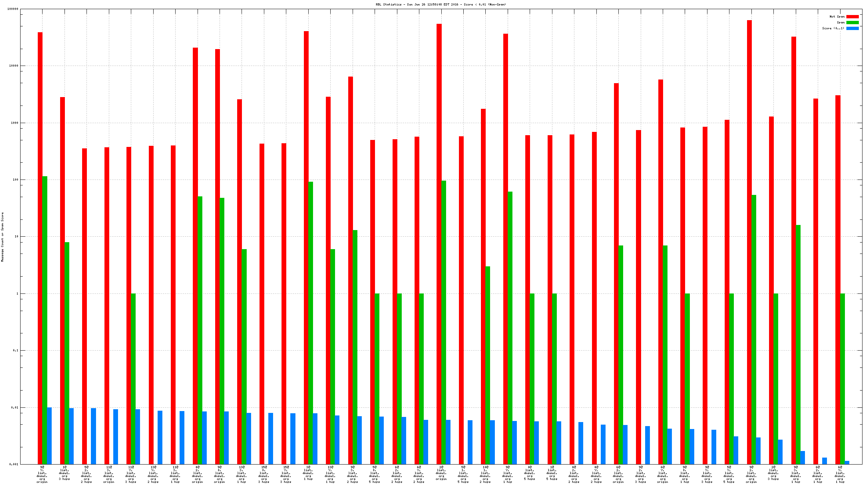
Task: Click the 100000 y-axis tick label
Action: point(13,9)
